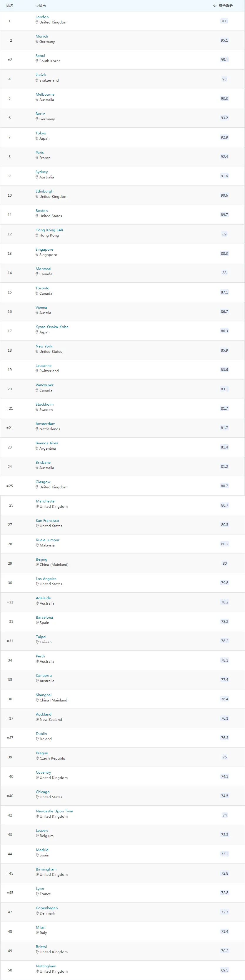Click the location pin beside New Zealand

pyautogui.click(x=37, y=719)
